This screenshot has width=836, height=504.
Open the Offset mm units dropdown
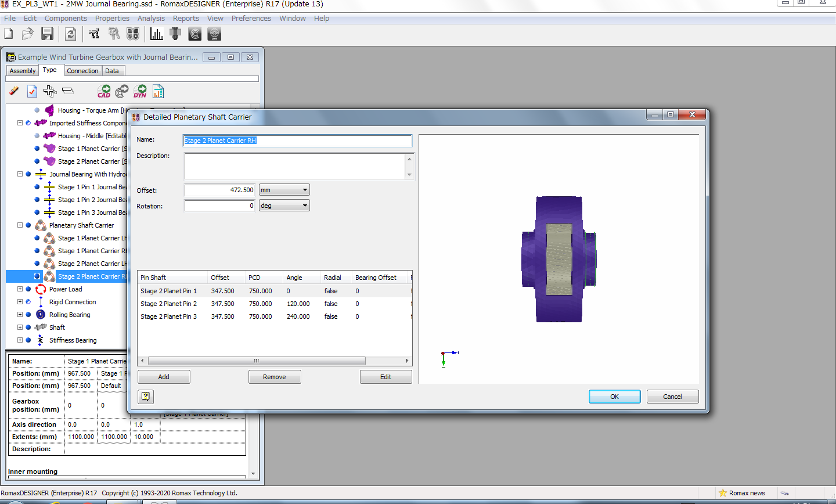click(284, 190)
